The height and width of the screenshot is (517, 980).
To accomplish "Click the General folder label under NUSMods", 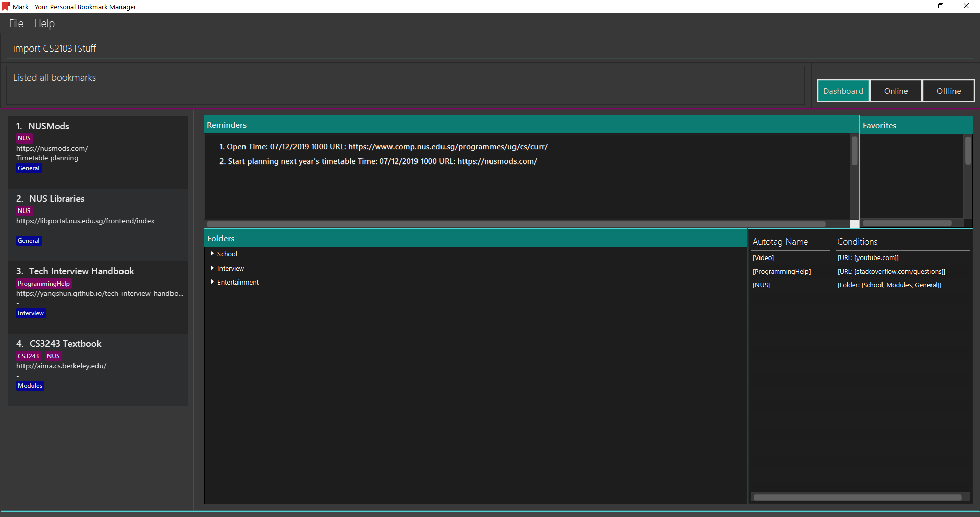I will tap(29, 168).
